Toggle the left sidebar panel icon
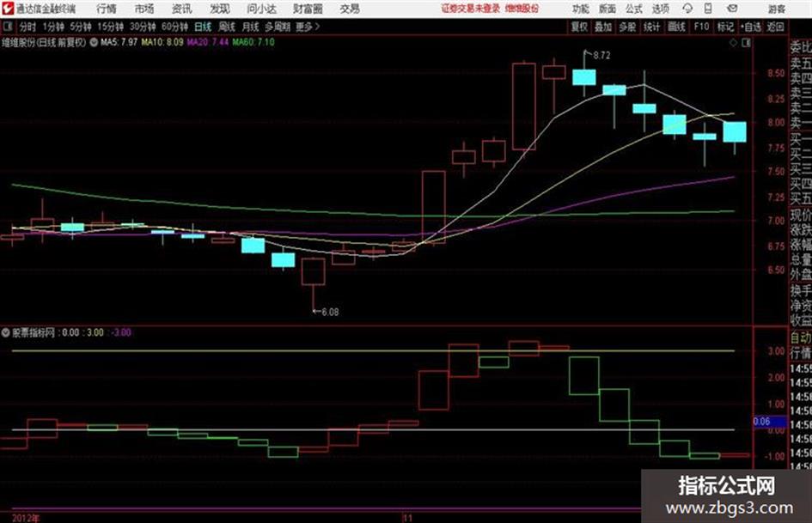 (x=7, y=27)
